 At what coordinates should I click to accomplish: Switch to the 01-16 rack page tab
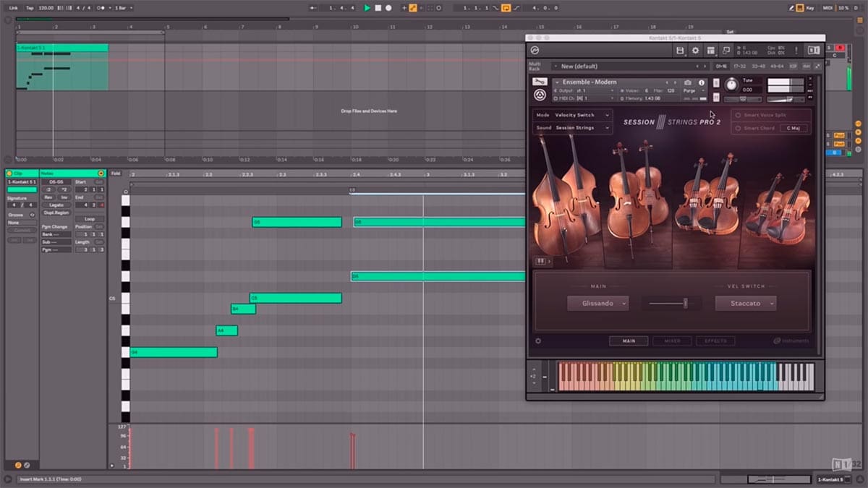coord(721,66)
